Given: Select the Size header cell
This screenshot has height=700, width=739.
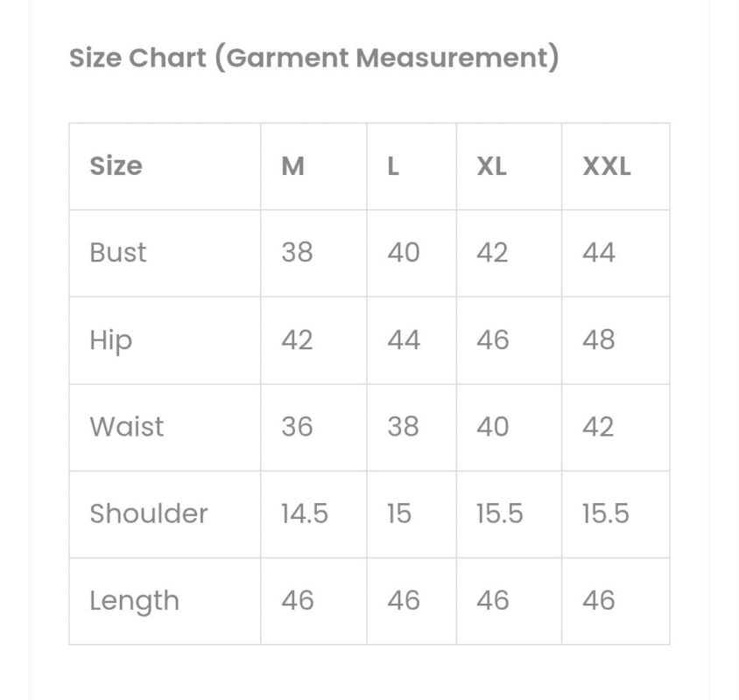Looking at the screenshot, I should [165, 167].
